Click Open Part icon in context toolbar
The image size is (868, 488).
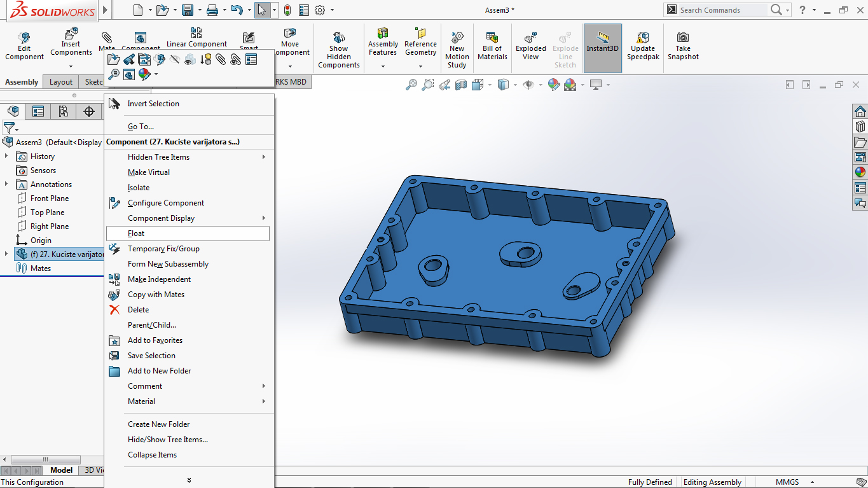[114, 59]
